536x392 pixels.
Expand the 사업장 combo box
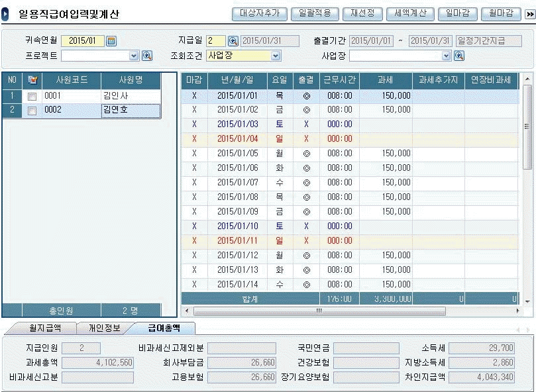click(446, 56)
